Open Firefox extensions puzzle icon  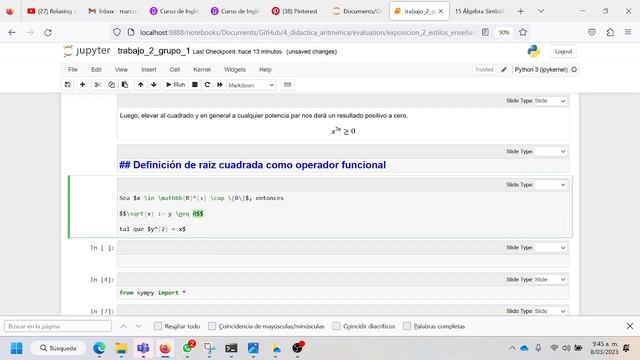point(610,32)
